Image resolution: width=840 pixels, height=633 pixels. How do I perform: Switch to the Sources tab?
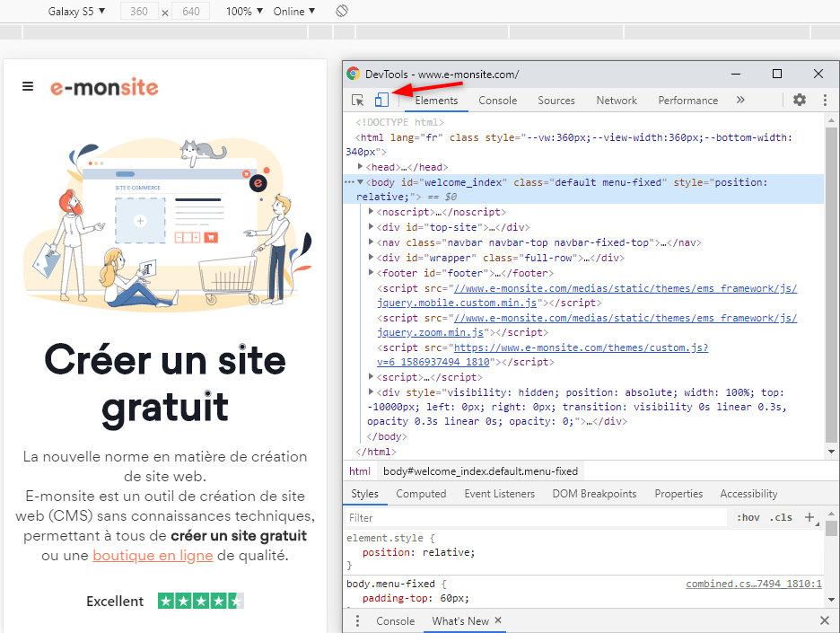coord(556,101)
